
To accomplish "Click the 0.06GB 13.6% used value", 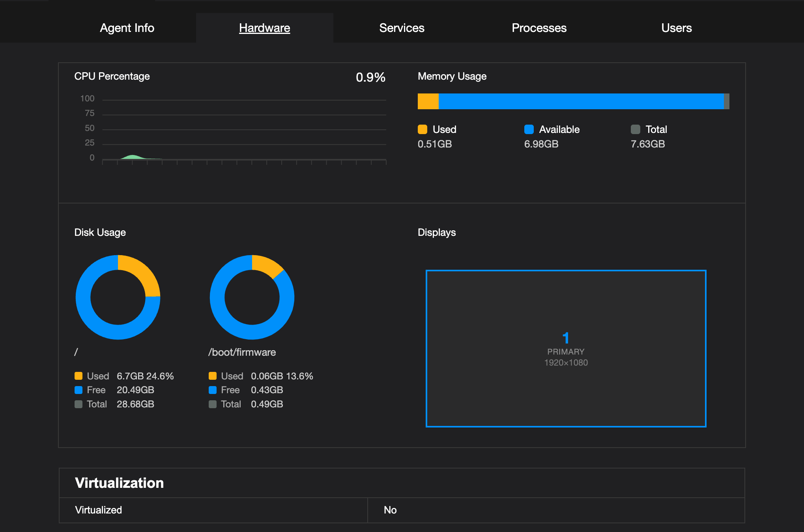I will (282, 376).
